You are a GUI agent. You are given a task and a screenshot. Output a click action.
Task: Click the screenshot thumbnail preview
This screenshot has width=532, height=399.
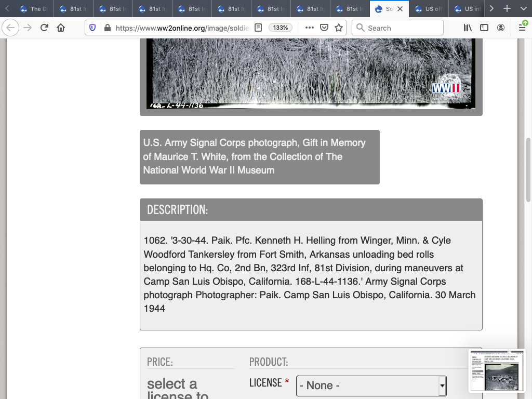pyautogui.click(x=497, y=370)
